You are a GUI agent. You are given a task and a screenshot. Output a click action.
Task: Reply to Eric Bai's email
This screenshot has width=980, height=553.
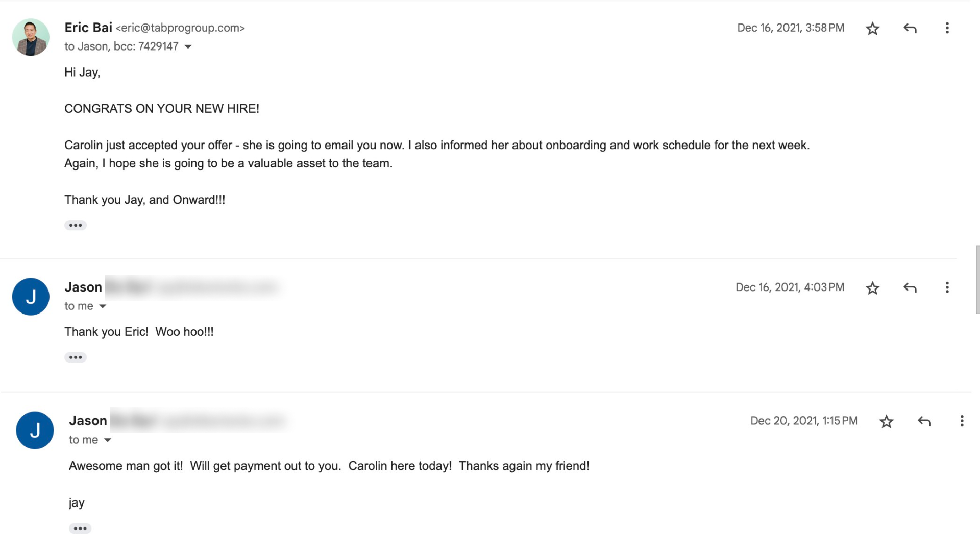coord(910,29)
